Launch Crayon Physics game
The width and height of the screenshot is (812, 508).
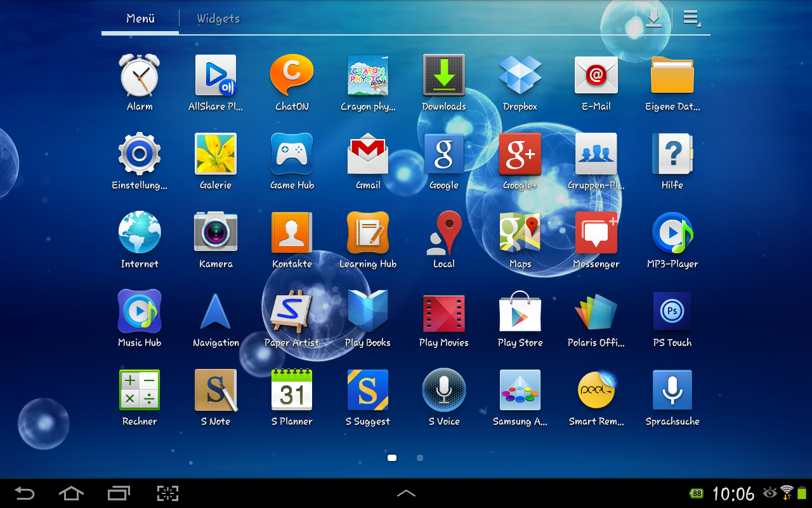368,76
